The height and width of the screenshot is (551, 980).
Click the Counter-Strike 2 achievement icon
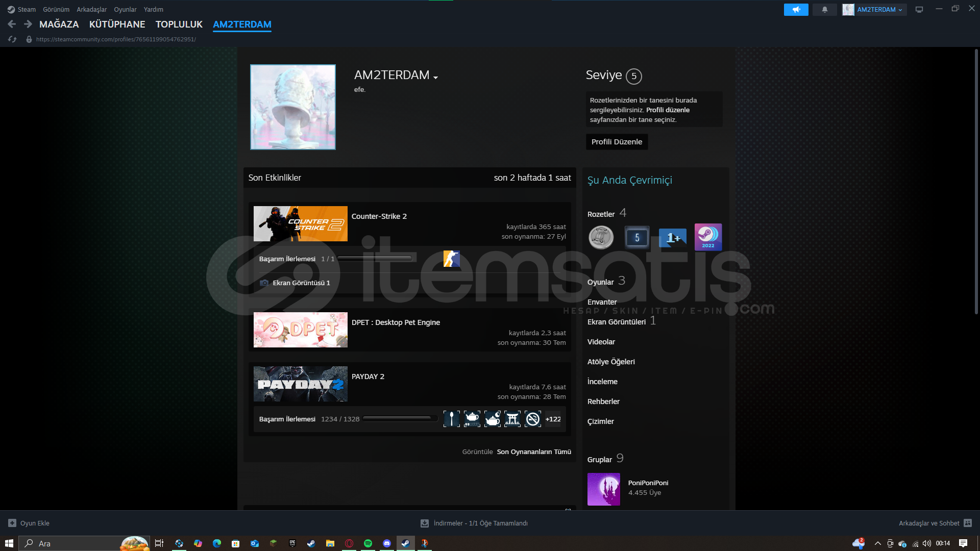(x=451, y=259)
